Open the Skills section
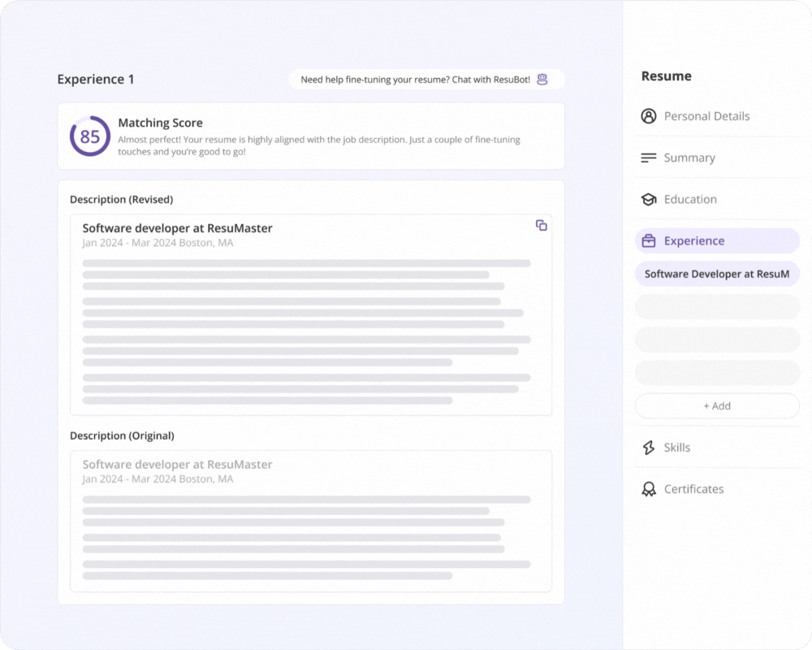 click(677, 448)
